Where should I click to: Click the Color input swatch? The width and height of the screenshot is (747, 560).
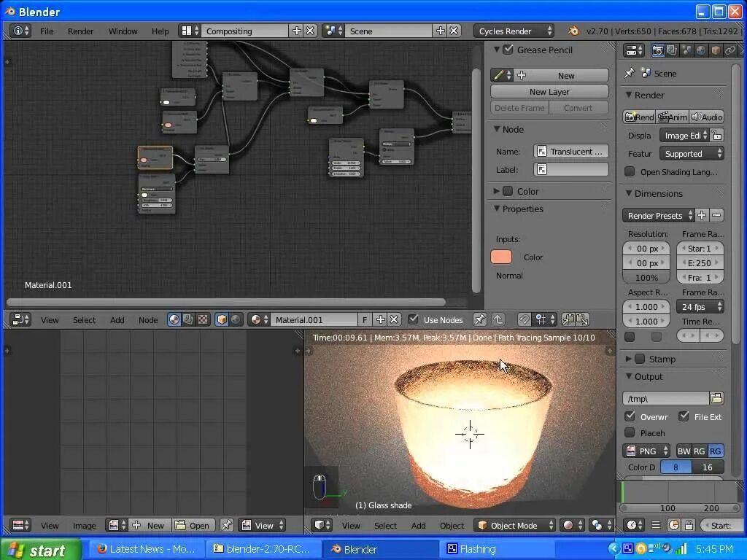(501, 257)
